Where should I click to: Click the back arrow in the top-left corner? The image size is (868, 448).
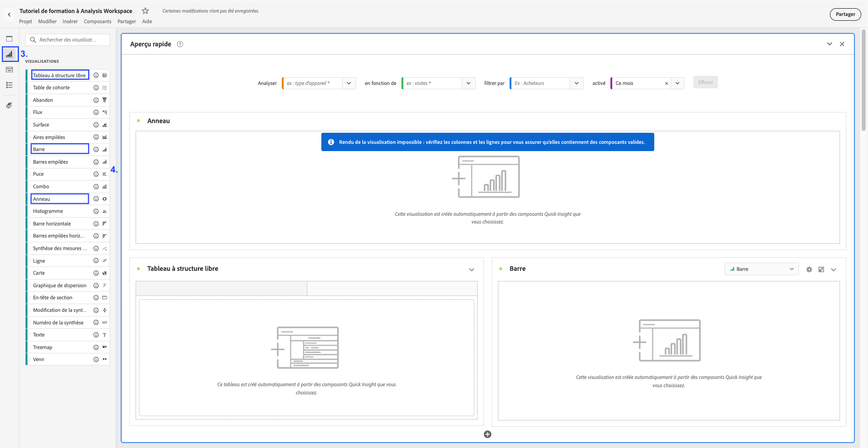pos(9,14)
